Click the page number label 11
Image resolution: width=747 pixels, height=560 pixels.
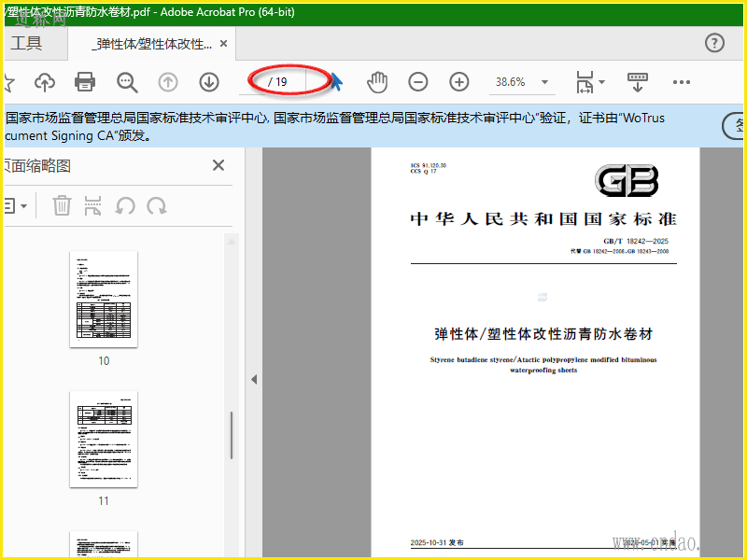coord(104,501)
